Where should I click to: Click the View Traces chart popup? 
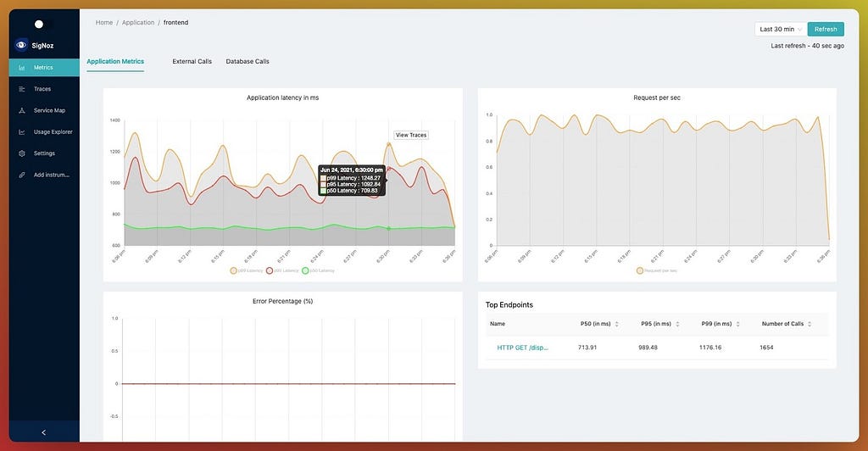tap(411, 135)
